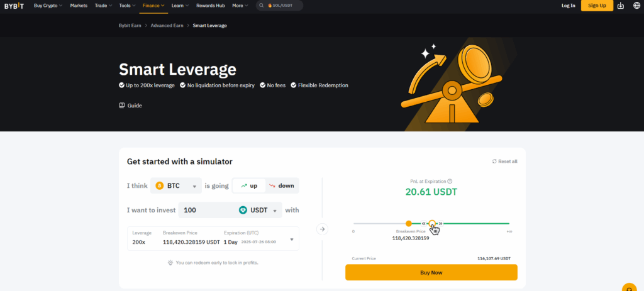Viewport: 644px width, 291px height.
Task: Click the PnL at Expiration info icon
Action: (x=450, y=181)
